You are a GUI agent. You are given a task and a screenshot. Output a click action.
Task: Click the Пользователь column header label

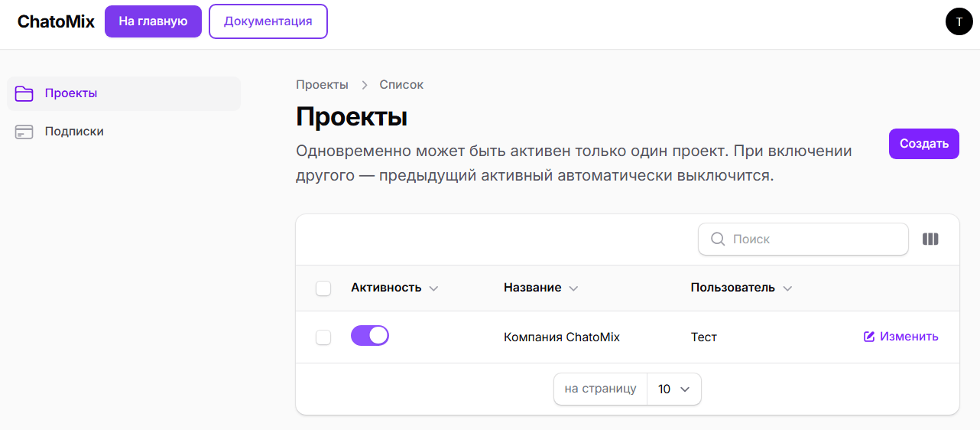pyautogui.click(x=733, y=288)
